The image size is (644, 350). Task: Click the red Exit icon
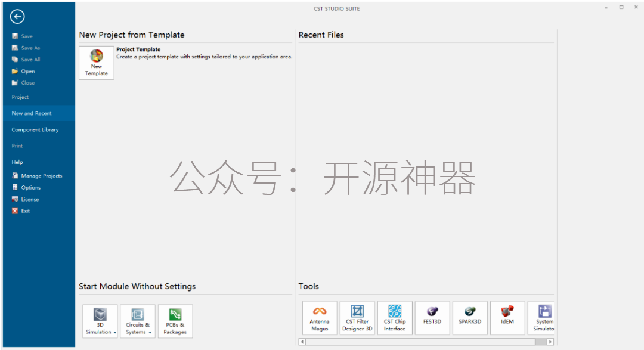click(x=15, y=210)
